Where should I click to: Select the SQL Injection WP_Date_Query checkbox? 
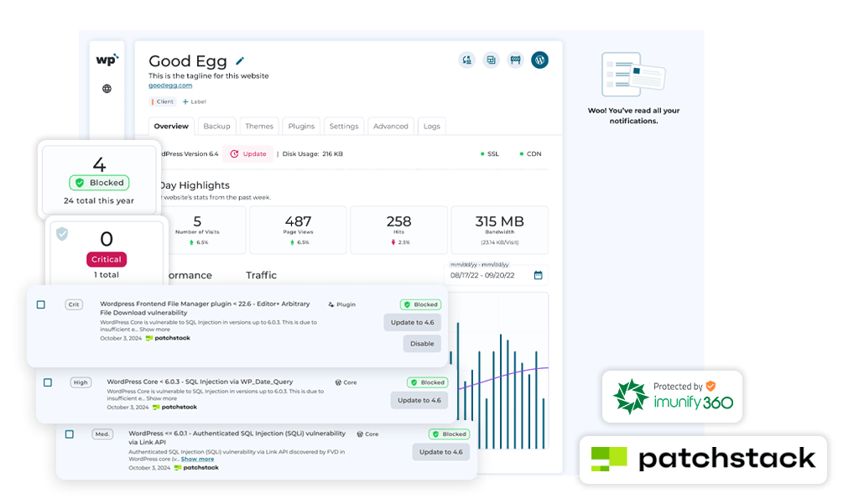pos(48,382)
